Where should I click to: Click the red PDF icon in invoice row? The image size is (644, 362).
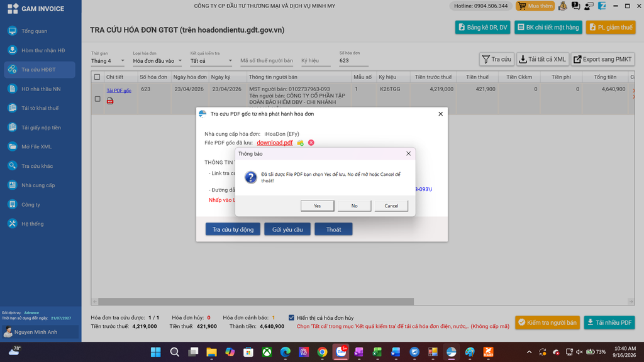click(110, 101)
